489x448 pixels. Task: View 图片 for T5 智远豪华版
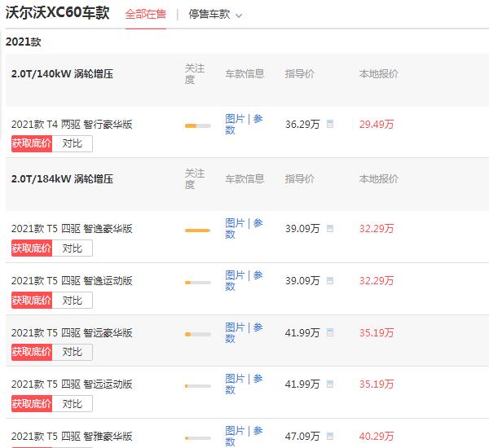click(x=235, y=327)
